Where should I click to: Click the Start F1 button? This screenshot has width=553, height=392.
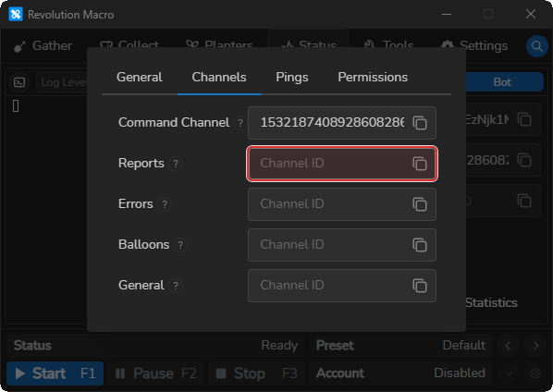55,374
